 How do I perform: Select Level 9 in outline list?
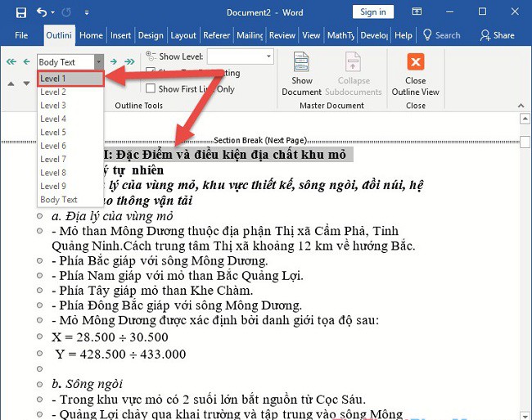point(70,186)
